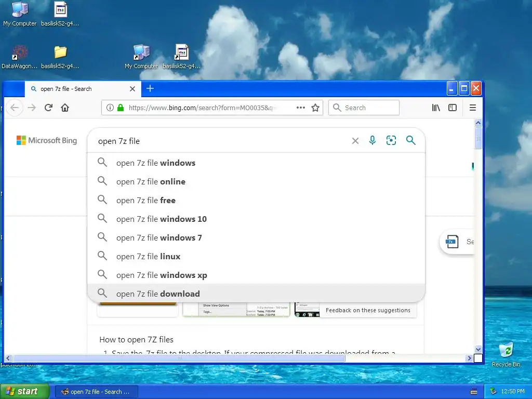Click the browser toolbar Search box
This screenshot has height=399, width=532.
click(364, 108)
